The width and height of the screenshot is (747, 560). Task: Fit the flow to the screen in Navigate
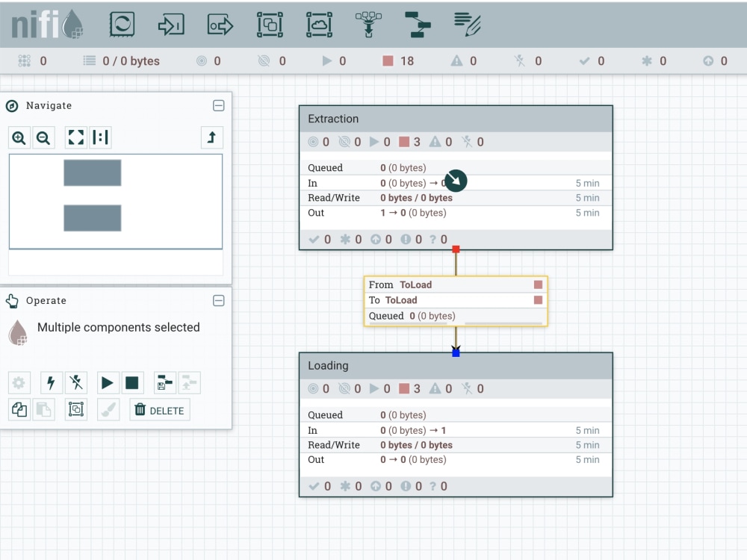tap(75, 137)
